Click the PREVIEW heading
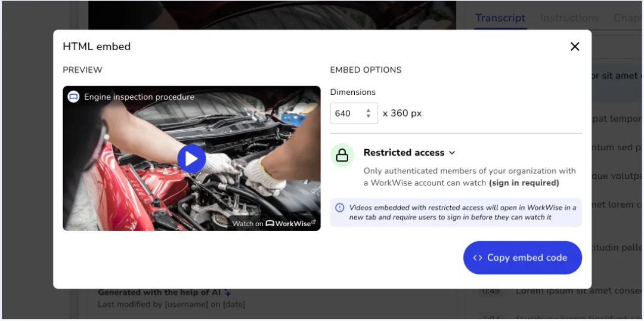Viewport: 644px width, 321px height. tap(82, 70)
